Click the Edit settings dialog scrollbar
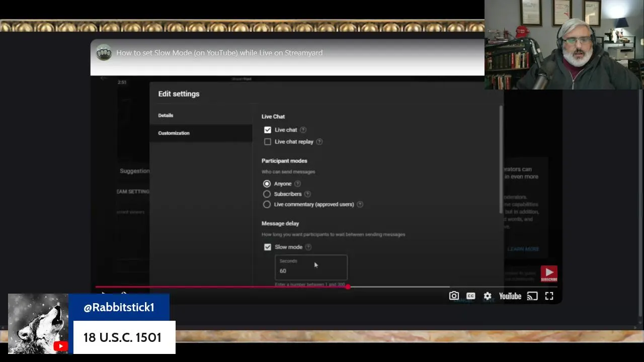 coord(501,160)
